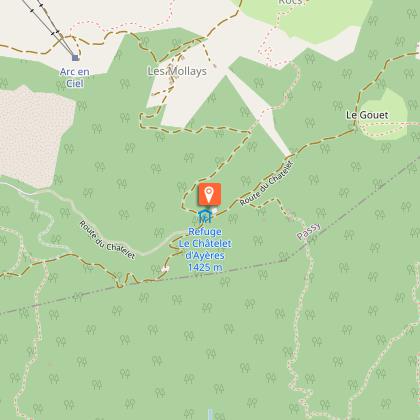Select the white building on the track below Route du Chatelet
The image size is (420, 420).
pyautogui.click(x=165, y=268)
